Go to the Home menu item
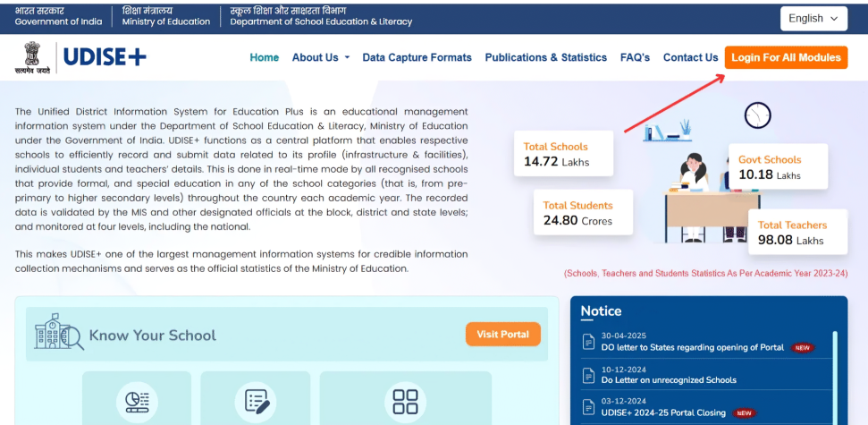This screenshot has width=868, height=425. tap(264, 57)
